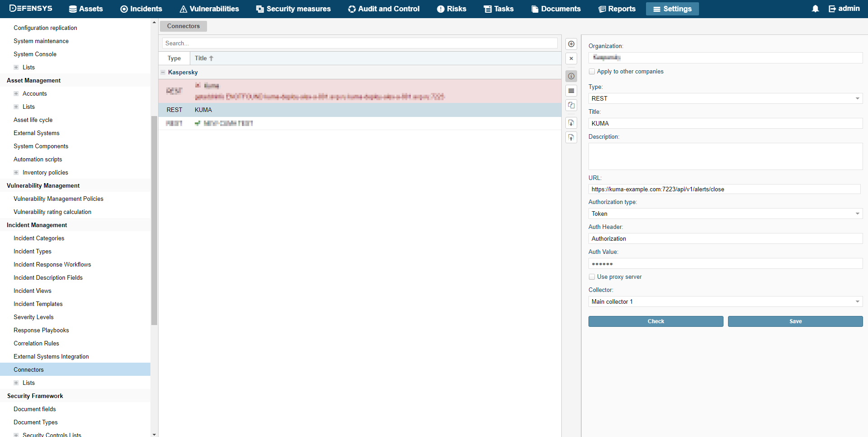Screen dimensions: 868x437
Task: Log out using the exit icon beside admin
Action: (831, 8)
